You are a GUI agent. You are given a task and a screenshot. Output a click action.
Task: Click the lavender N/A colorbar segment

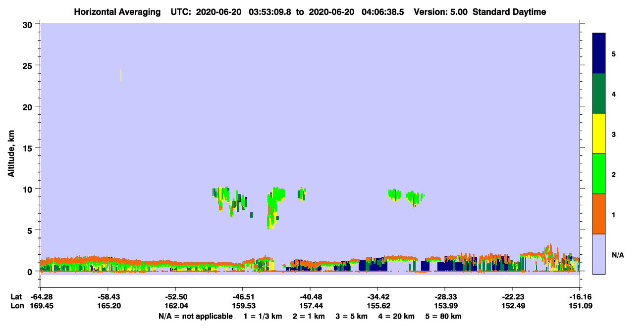[599, 254]
